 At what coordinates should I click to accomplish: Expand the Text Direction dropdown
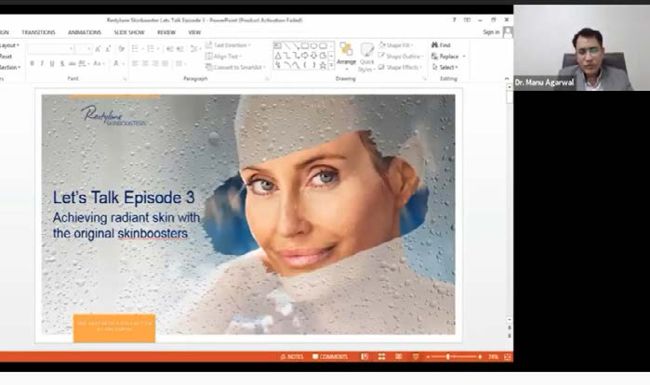click(228, 45)
